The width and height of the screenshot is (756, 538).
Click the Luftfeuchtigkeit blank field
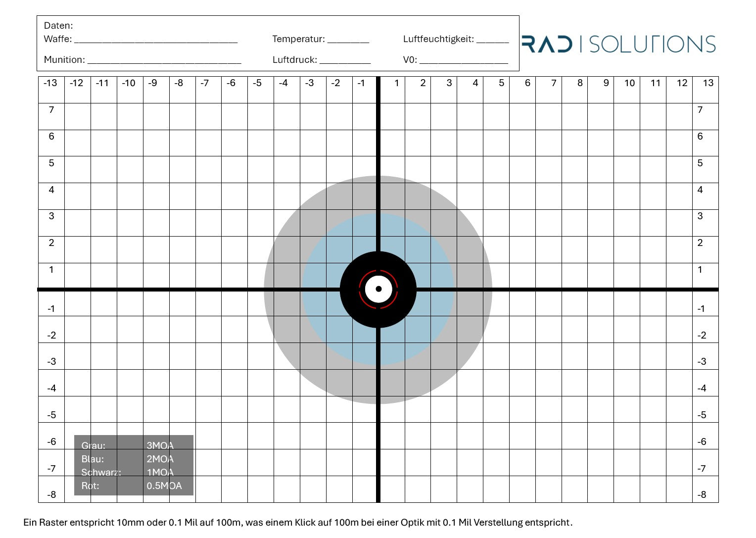pyautogui.click(x=492, y=40)
